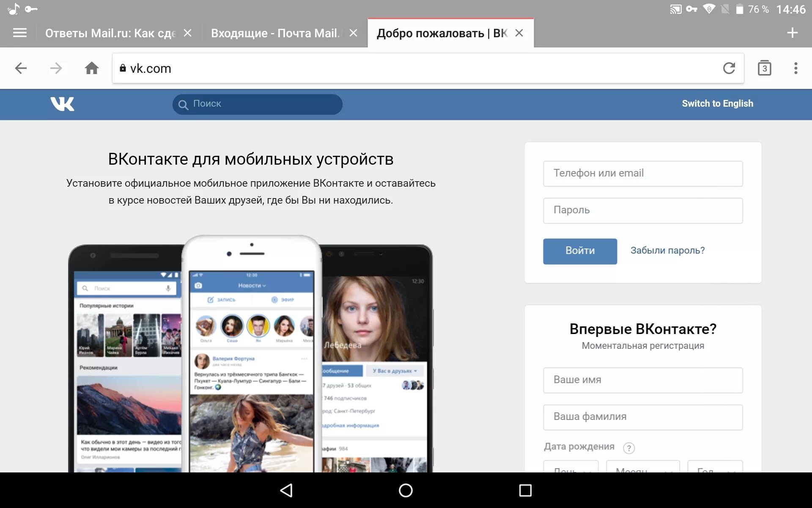Focus the Телефон или email field

(x=643, y=174)
